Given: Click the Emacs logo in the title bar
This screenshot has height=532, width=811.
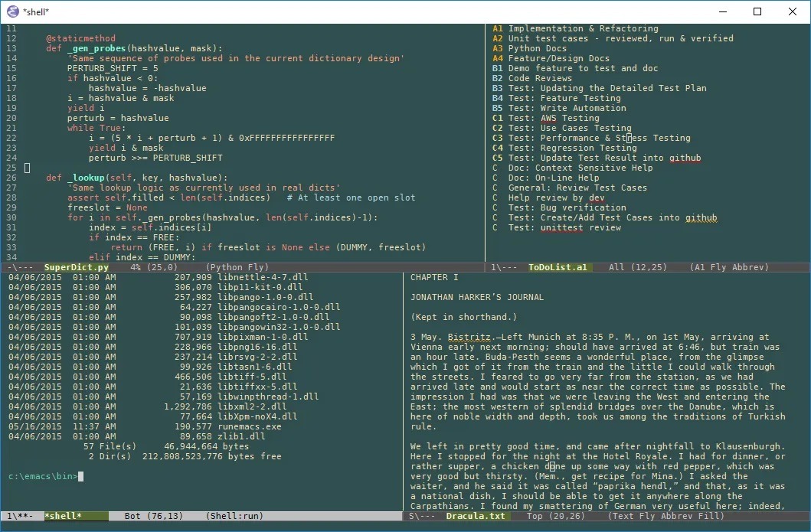Looking at the screenshot, I should click(x=11, y=11).
